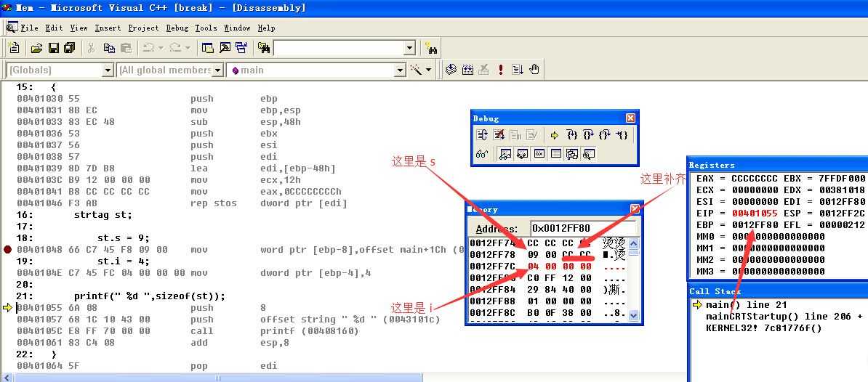The image size is (868, 382).
Task: Select the mainCRTStartup() call stack row
Action: pos(784,316)
